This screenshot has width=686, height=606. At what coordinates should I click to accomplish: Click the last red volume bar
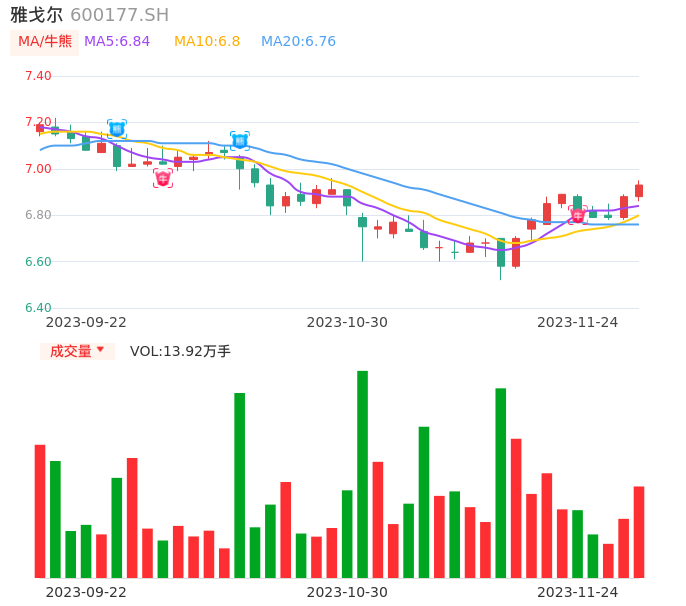(639, 532)
